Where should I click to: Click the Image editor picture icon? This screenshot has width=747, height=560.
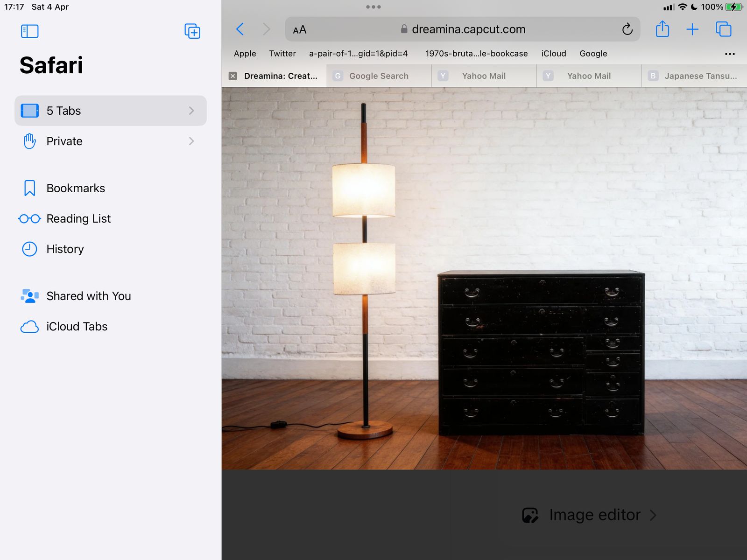click(530, 515)
